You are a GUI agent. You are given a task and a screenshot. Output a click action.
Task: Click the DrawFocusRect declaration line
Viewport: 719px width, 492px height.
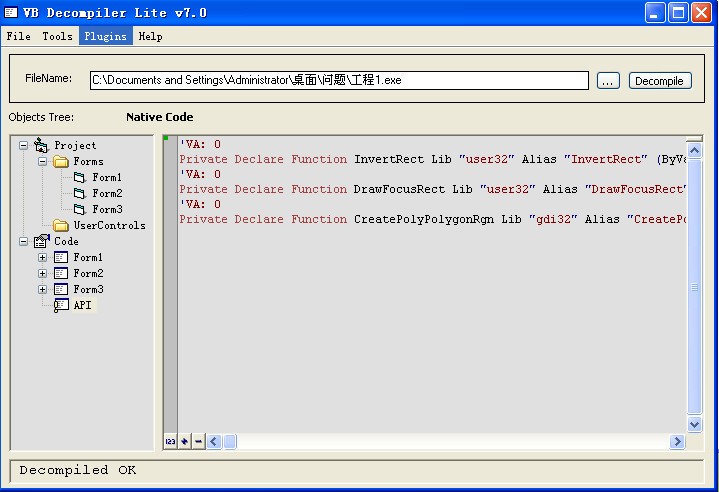432,189
